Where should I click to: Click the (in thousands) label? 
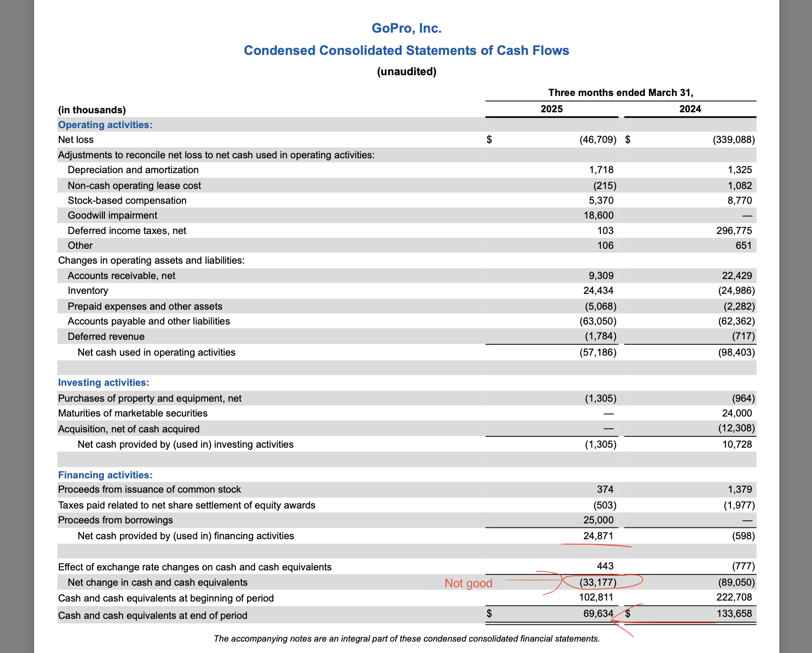pos(92,110)
